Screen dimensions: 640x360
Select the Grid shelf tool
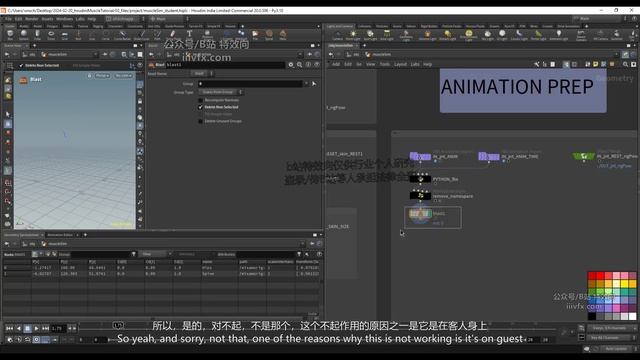(x=64, y=35)
